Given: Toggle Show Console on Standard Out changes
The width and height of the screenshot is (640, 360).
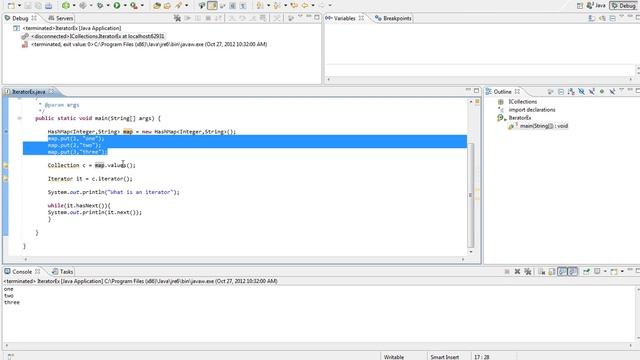Looking at the screenshot, I should [562, 271].
